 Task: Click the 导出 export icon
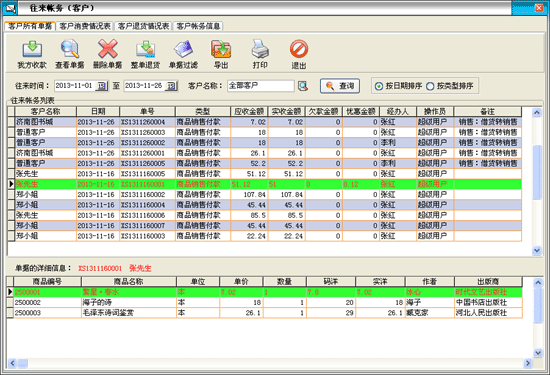tap(221, 49)
